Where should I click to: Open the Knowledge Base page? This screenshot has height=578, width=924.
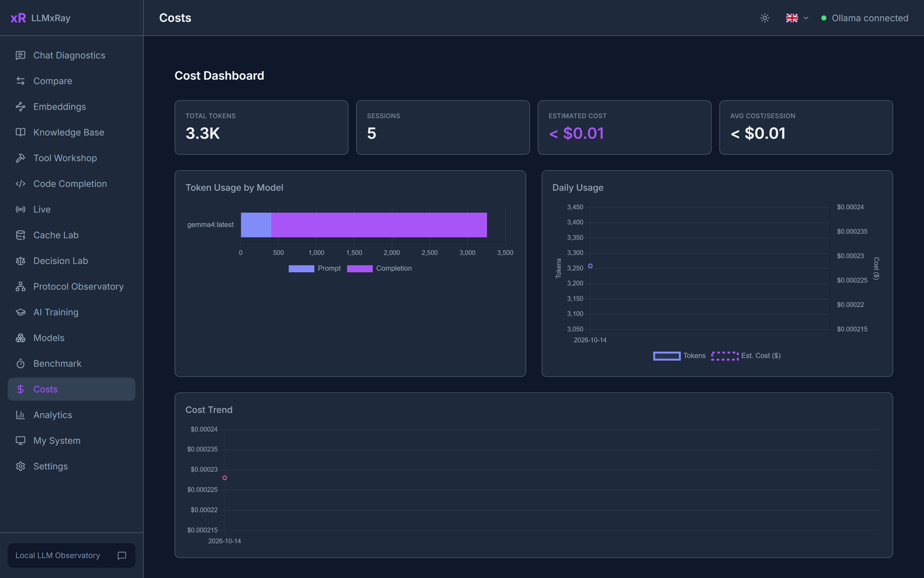click(x=72, y=132)
